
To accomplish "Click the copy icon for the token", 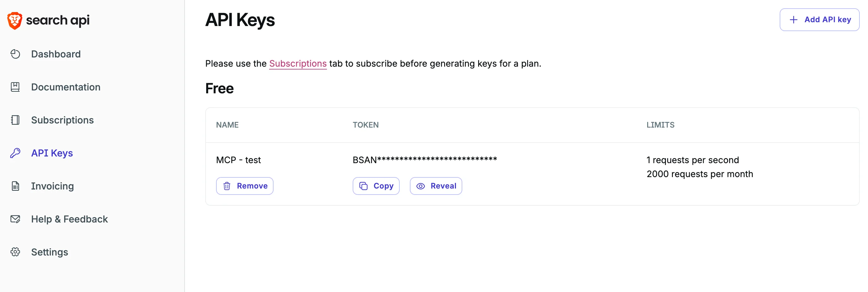I will (363, 186).
